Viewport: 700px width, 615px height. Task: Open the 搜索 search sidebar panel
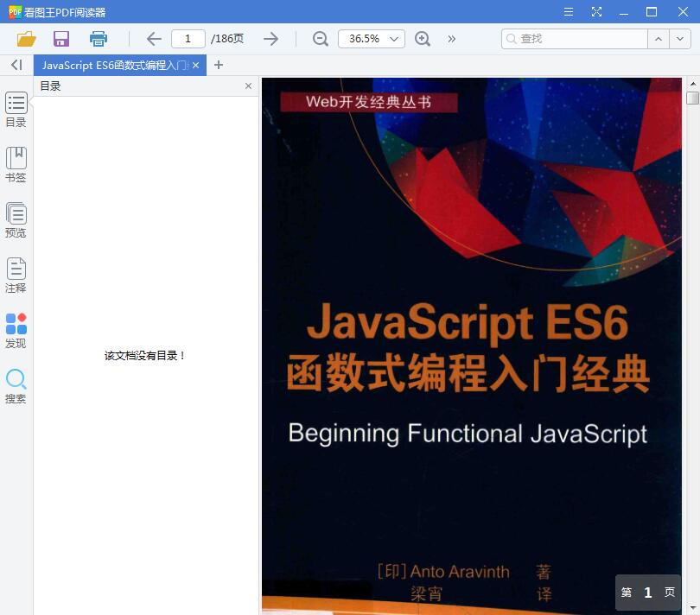[x=16, y=386]
